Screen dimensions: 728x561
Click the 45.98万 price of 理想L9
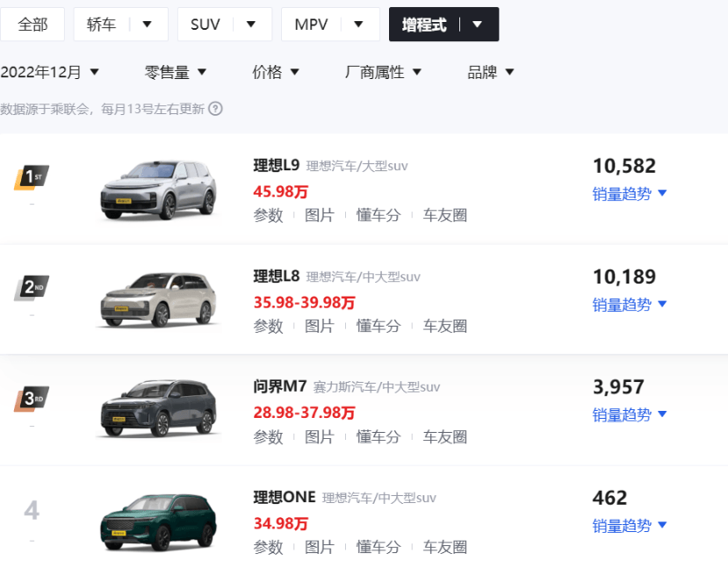point(280,191)
